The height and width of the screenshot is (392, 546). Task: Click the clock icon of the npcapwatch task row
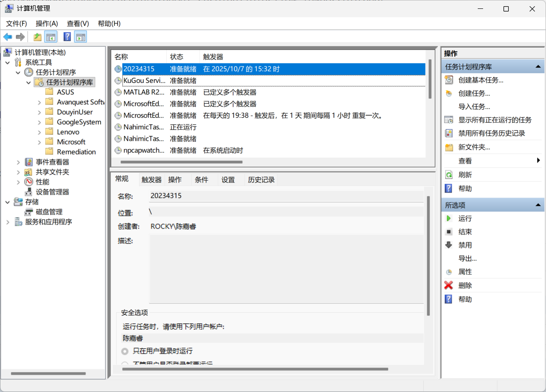click(118, 151)
